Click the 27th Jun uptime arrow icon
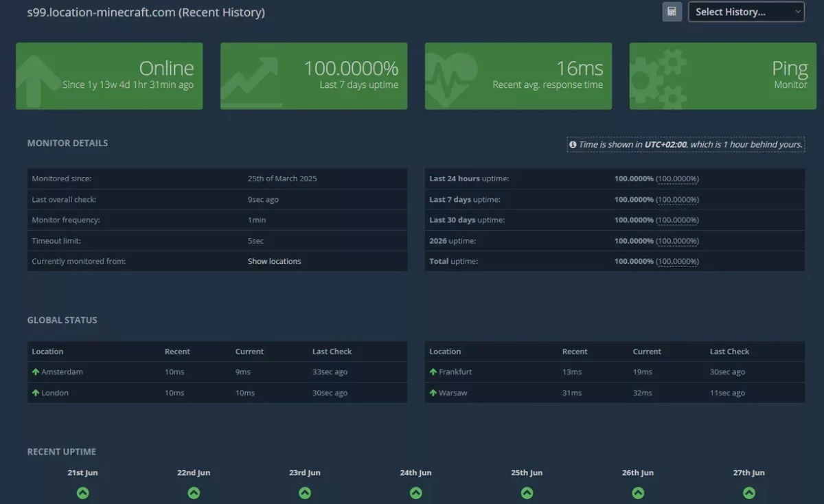The height and width of the screenshot is (504, 824). 748,493
